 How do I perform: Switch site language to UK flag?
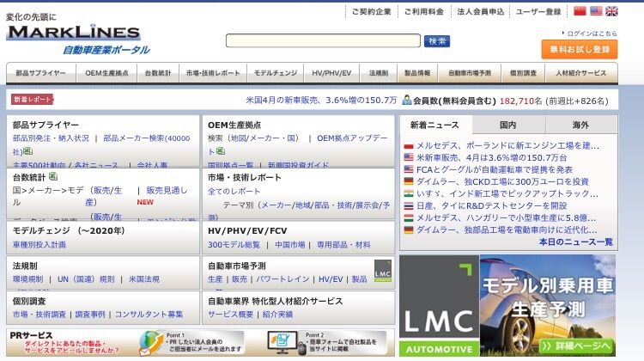tap(611, 11)
